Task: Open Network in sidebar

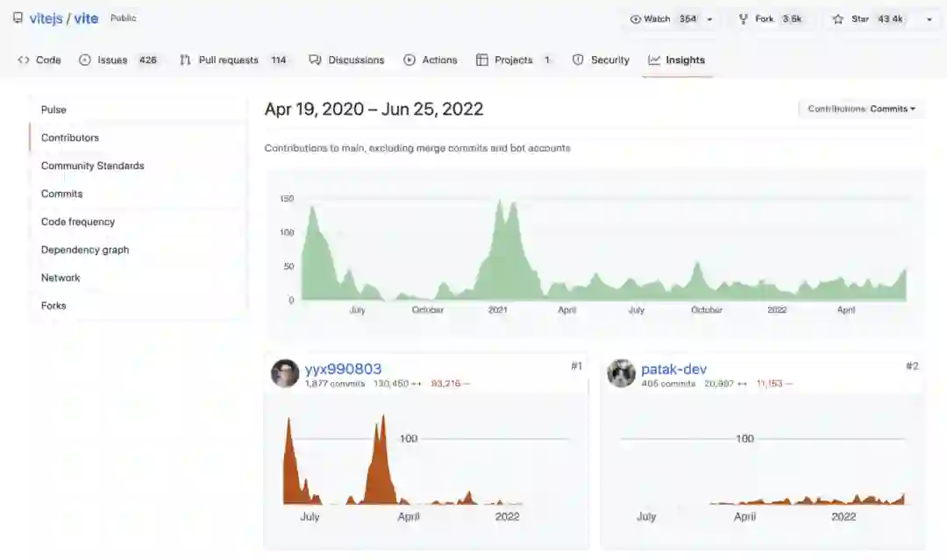Action: coord(138,278)
